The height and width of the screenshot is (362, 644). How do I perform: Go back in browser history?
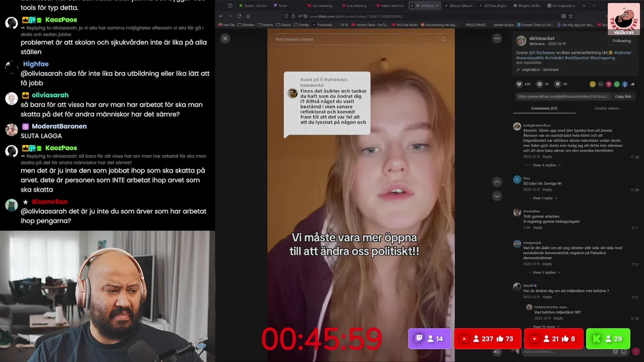(221, 16)
